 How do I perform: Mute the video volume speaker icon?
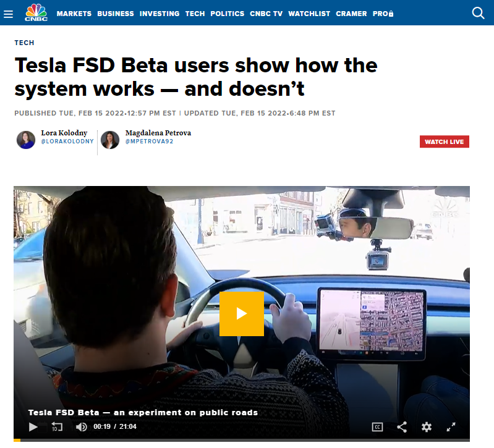(x=81, y=427)
